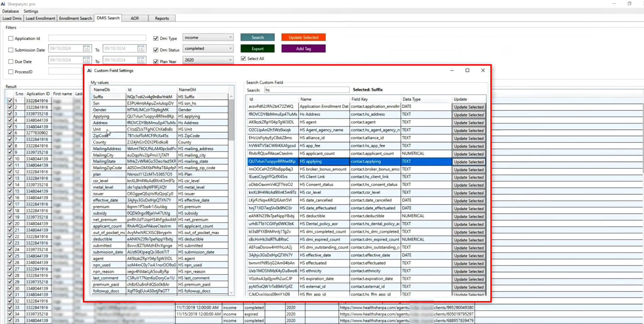Open calendar icon for Due Date end
Viewport: 644px width, 324px height.
click(141, 60)
